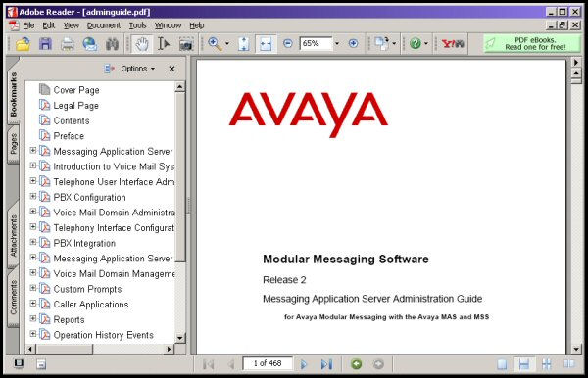This screenshot has height=378, width=588.
Task: Click the PDF eBooks promo button
Action: coord(531,44)
